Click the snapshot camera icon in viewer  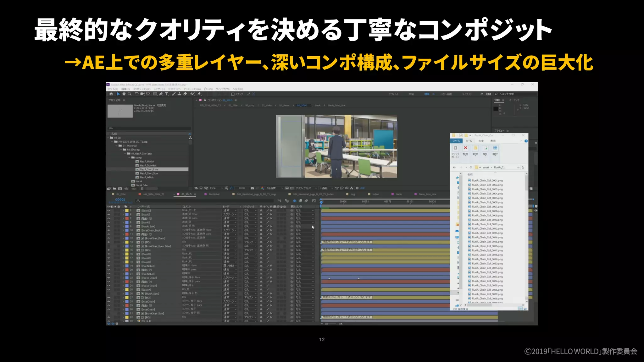252,188
